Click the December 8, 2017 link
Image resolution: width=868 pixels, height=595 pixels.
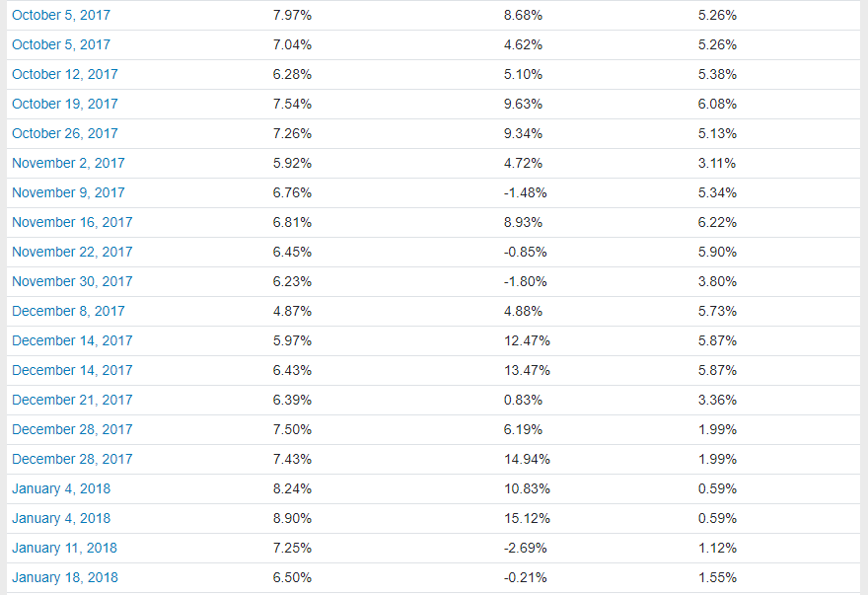coord(68,311)
